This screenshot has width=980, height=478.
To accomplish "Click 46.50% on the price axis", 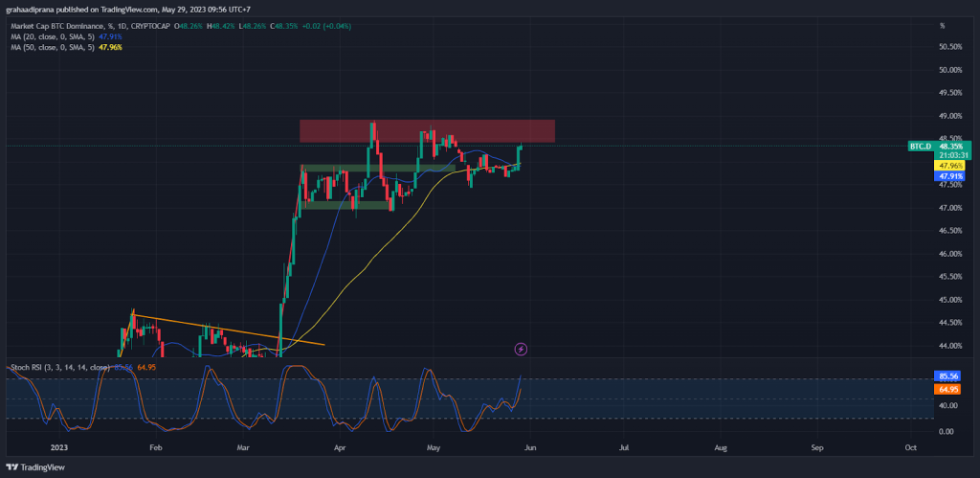I will (x=950, y=231).
